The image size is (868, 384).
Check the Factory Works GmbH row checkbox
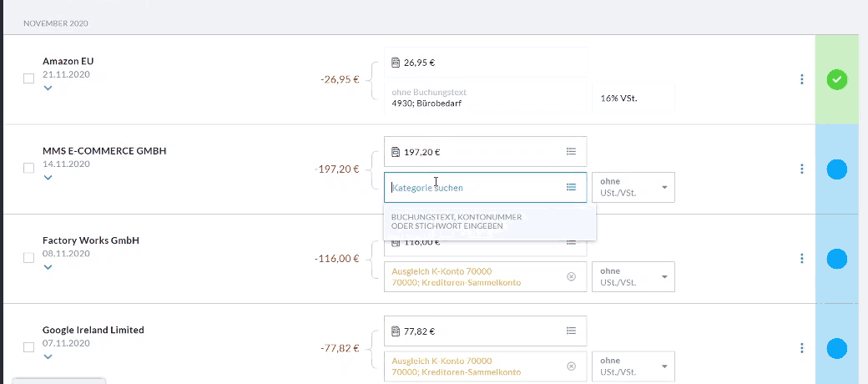tap(28, 258)
